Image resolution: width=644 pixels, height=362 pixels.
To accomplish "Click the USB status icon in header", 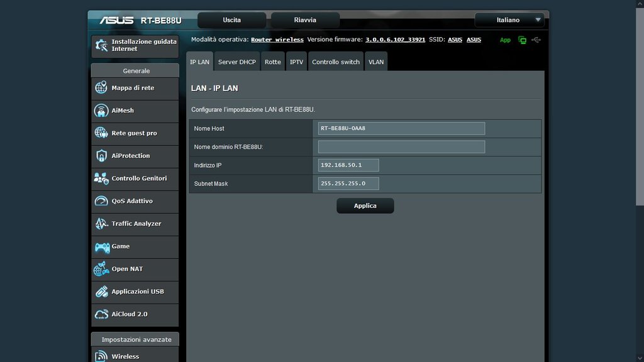I will click(536, 40).
